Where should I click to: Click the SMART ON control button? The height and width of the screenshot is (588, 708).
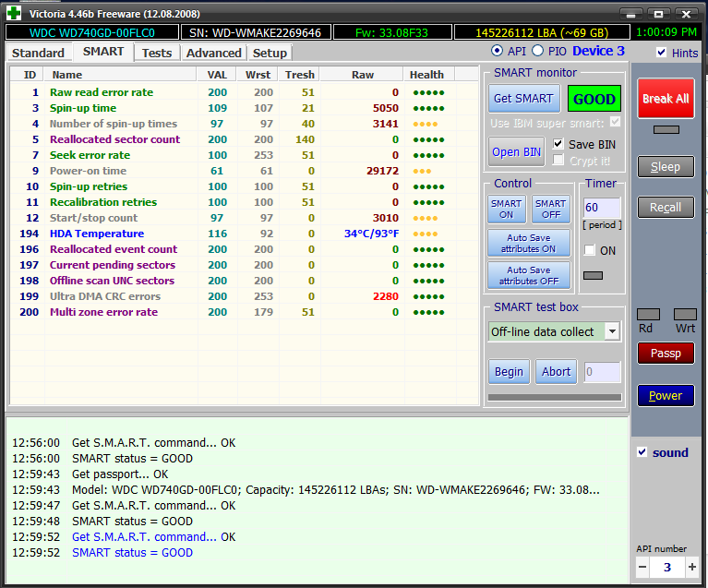pyautogui.click(x=506, y=210)
